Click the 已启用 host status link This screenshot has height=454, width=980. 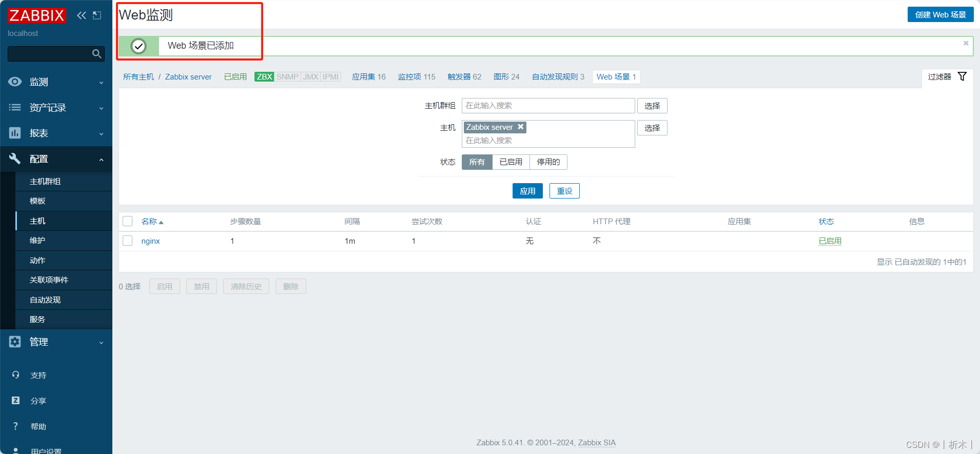pyautogui.click(x=236, y=77)
